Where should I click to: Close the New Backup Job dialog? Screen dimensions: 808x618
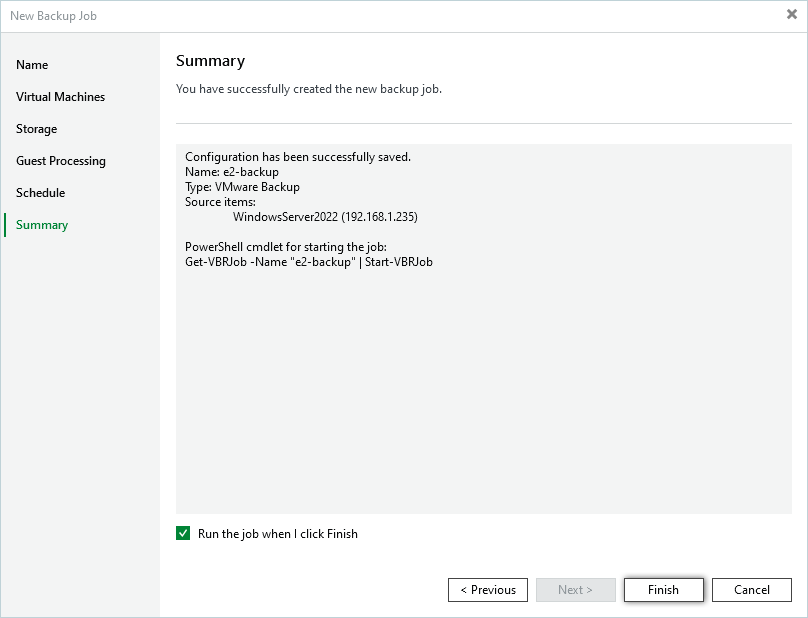[x=792, y=14]
